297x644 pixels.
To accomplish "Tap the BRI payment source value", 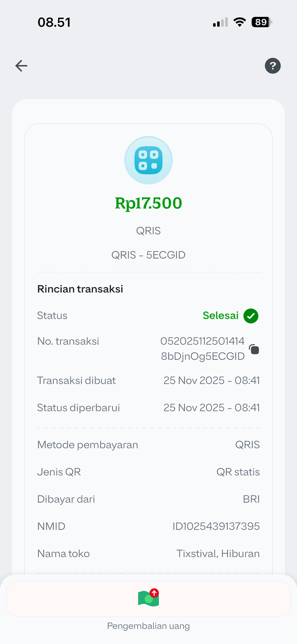I will [x=251, y=499].
